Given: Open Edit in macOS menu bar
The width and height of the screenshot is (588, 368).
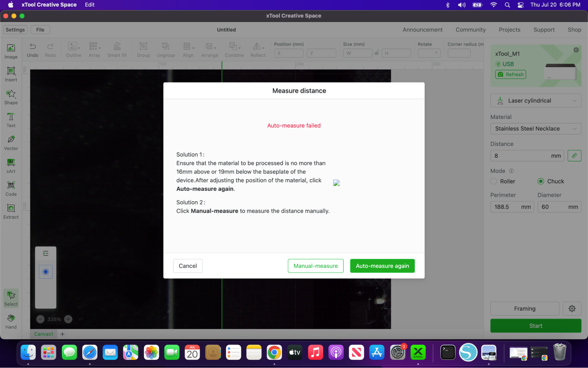Looking at the screenshot, I should (x=89, y=5).
